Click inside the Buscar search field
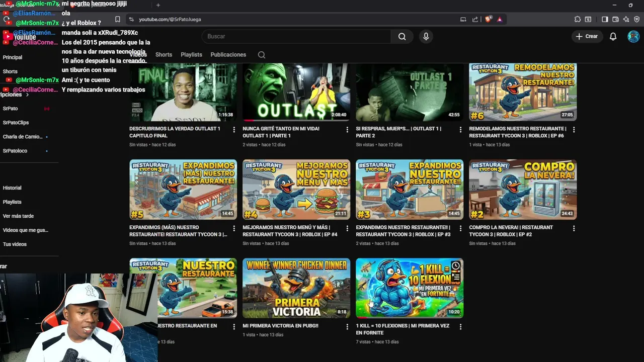The width and height of the screenshot is (644, 362). [296, 36]
